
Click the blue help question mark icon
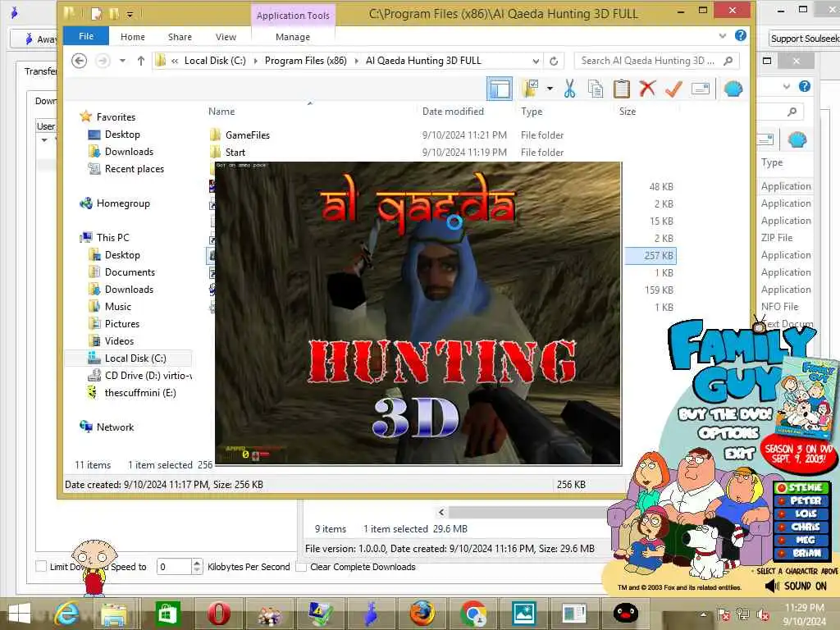(741, 36)
